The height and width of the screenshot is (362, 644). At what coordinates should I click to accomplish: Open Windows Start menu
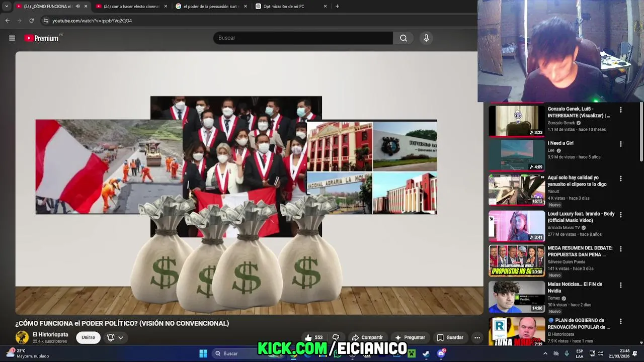click(x=203, y=353)
